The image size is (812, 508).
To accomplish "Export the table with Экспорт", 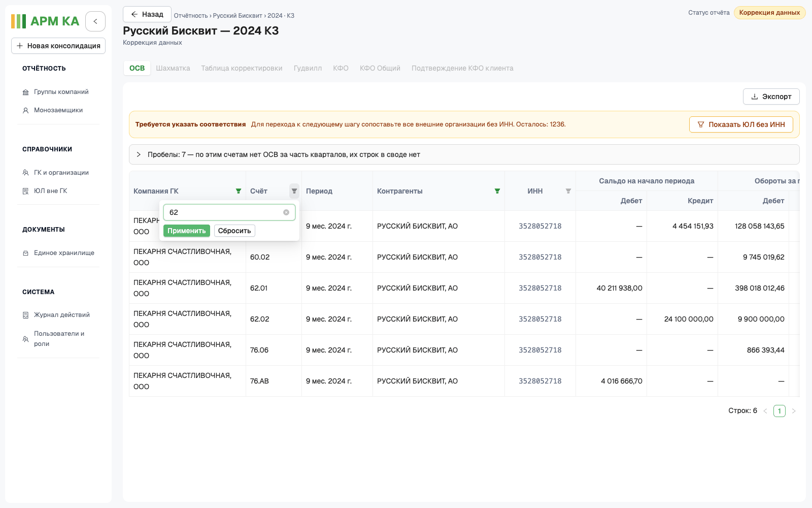I will point(771,97).
